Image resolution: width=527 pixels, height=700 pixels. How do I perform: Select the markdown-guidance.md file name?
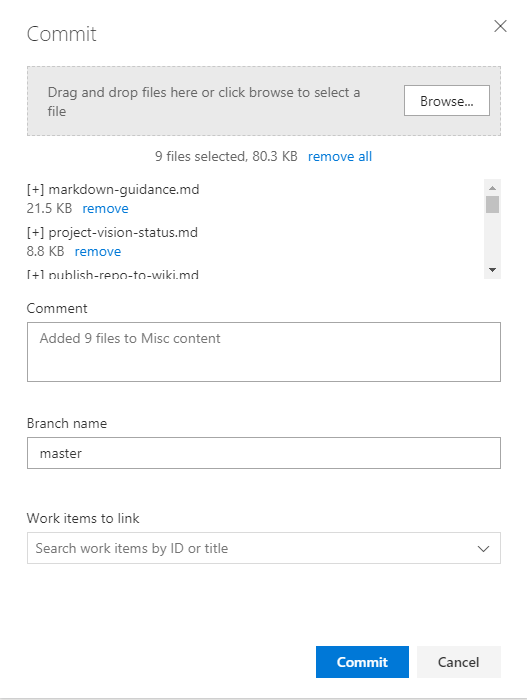pos(124,189)
